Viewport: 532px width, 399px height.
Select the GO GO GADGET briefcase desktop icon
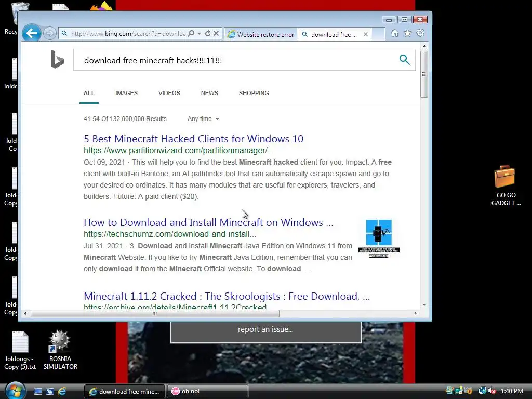click(506, 185)
